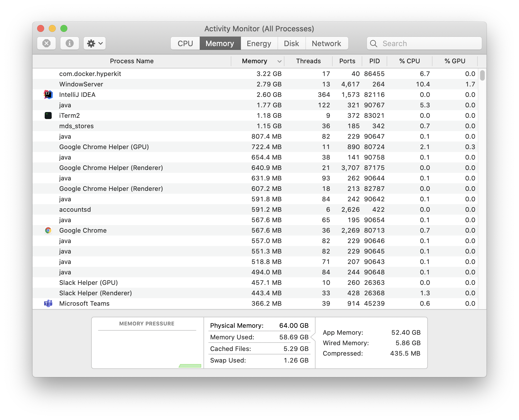Open the process info inspector button
519x420 pixels.
tap(70, 43)
